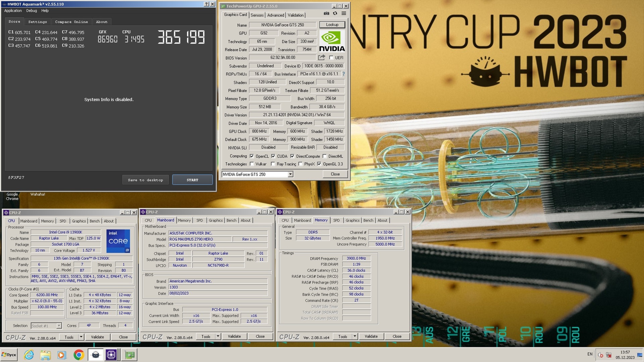Open the Debug menu in Aquamark
The image size is (644, 362).
click(x=32, y=11)
